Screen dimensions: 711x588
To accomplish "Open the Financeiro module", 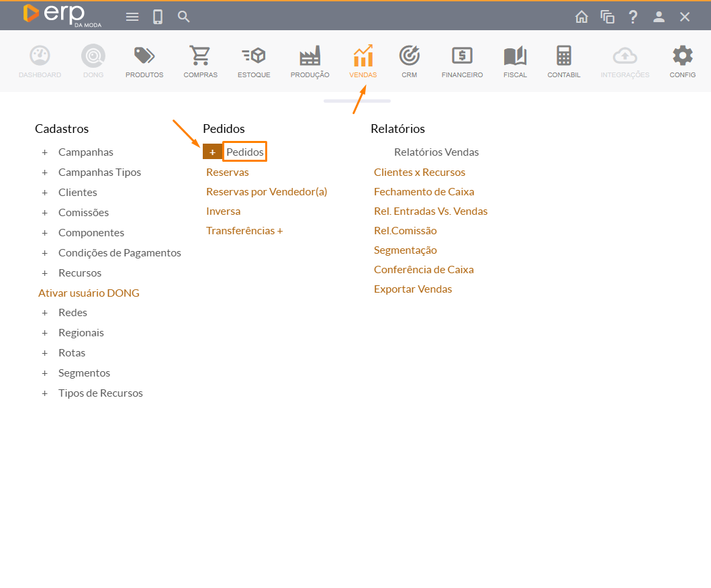I will click(x=462, y=61).
